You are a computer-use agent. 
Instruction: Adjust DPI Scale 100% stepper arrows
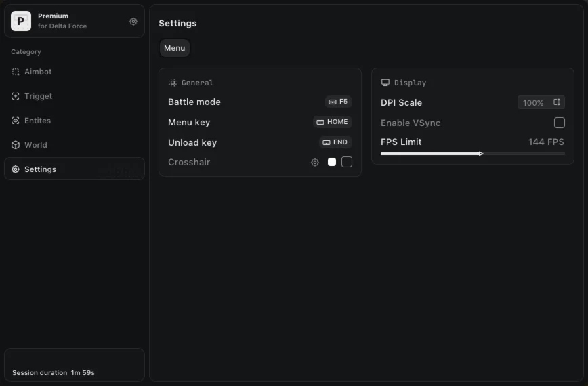tap(557, 102)
